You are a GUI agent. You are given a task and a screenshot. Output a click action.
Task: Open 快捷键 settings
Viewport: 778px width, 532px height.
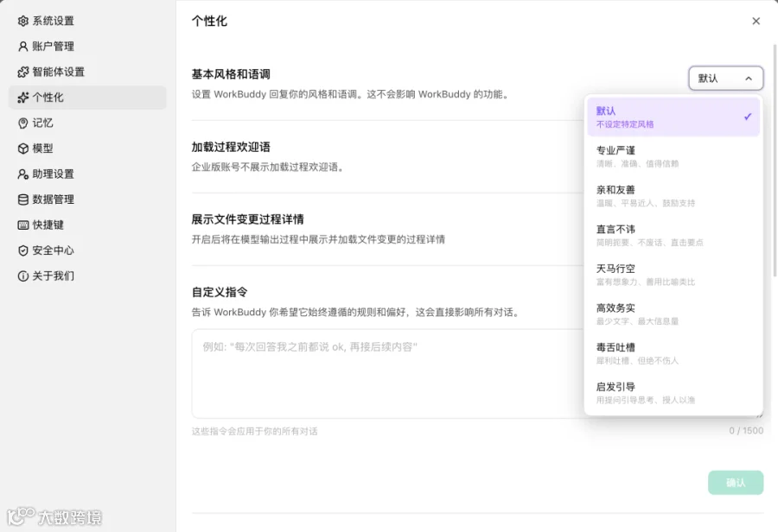click(x=87, y=225)
